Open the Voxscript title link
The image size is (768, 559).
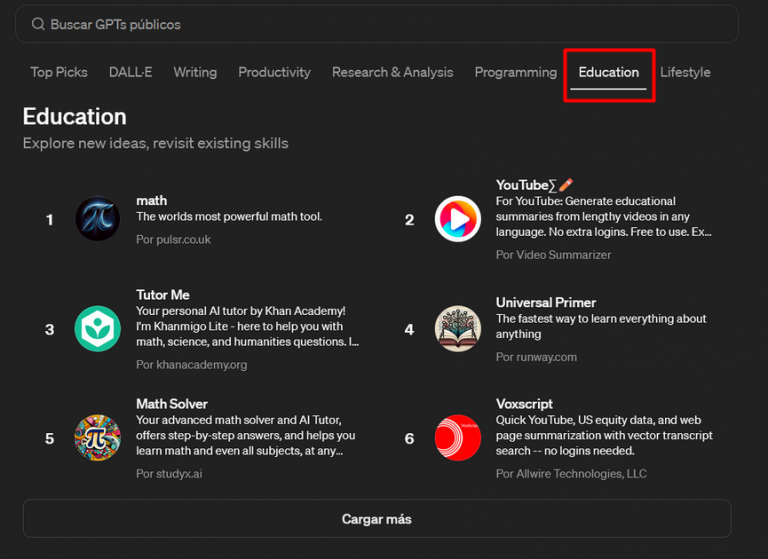pyautogui.click(x=524, y=404)
